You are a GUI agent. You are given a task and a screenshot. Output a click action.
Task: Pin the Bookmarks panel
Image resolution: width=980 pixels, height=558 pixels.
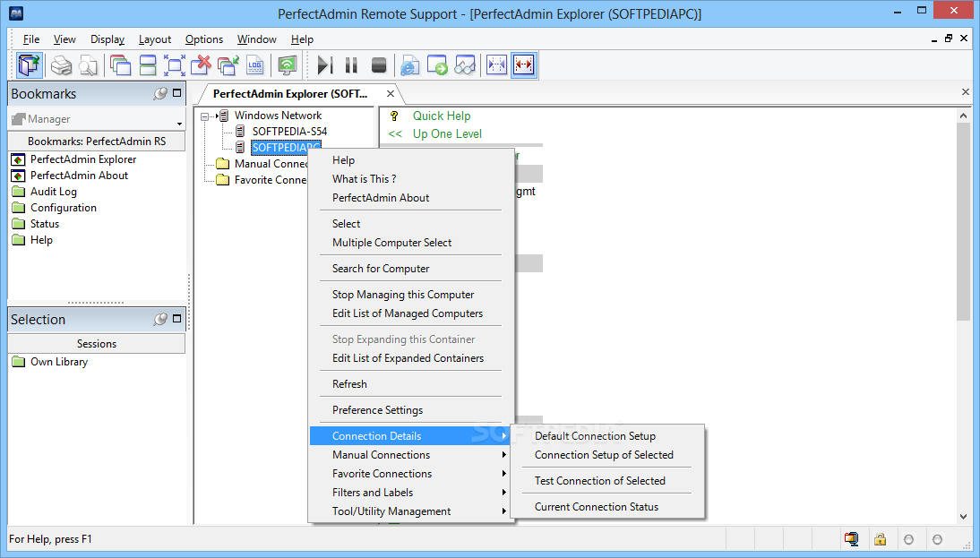(x=160, y=93)
